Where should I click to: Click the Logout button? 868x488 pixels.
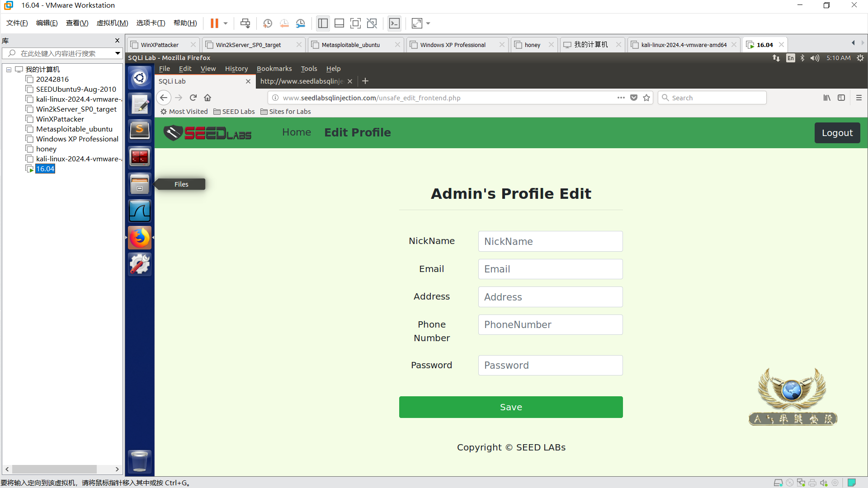coord(837,133)
